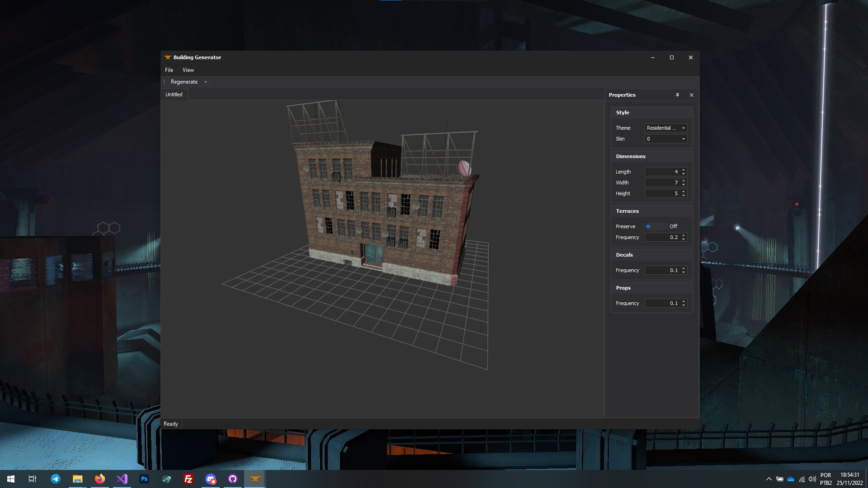This screenshot has height=488, width=868.
Task: Open the View menu
Action: (188, 70)
